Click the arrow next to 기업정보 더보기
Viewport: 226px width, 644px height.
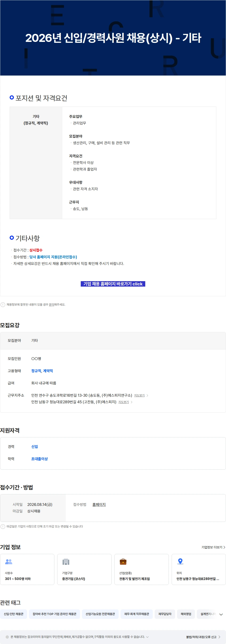pyautogui.click(x=224, y=547)
